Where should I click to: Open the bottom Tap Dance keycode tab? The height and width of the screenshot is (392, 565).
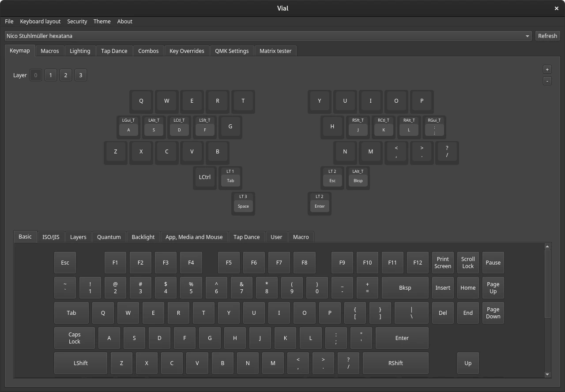pos(246,237)
